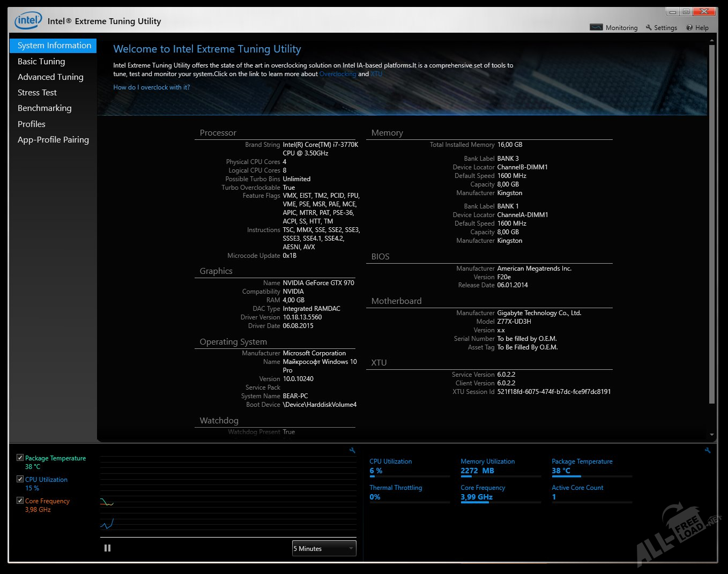
Task: Open the Stress Test section
Action: pos(37,92)
